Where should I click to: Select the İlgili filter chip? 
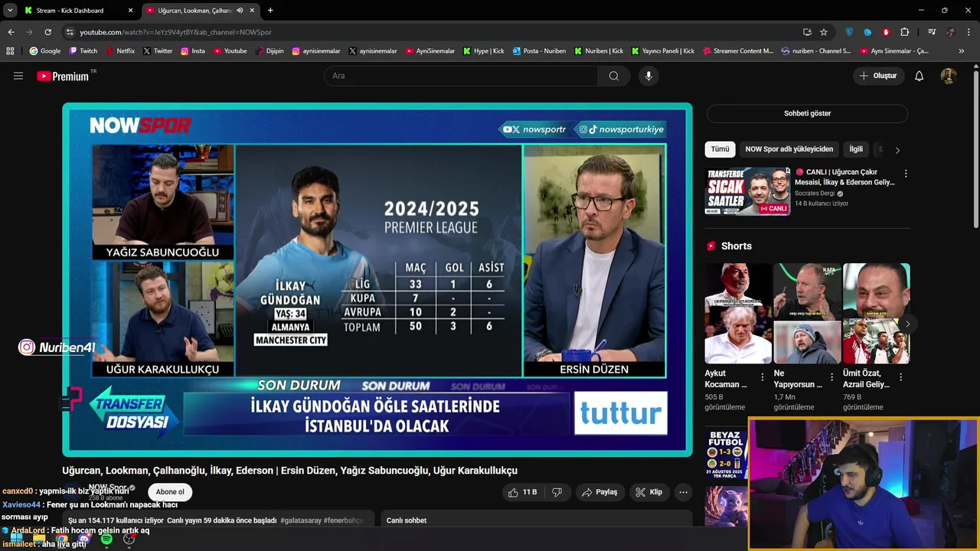click(856, 149)
